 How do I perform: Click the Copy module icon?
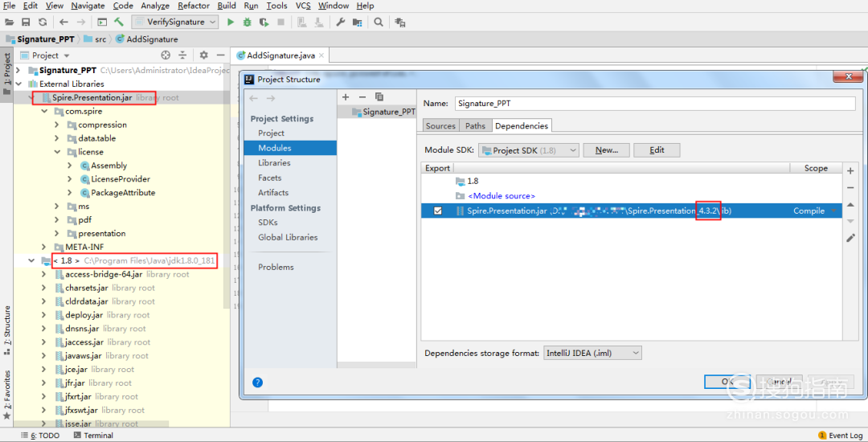pos(379,96)
